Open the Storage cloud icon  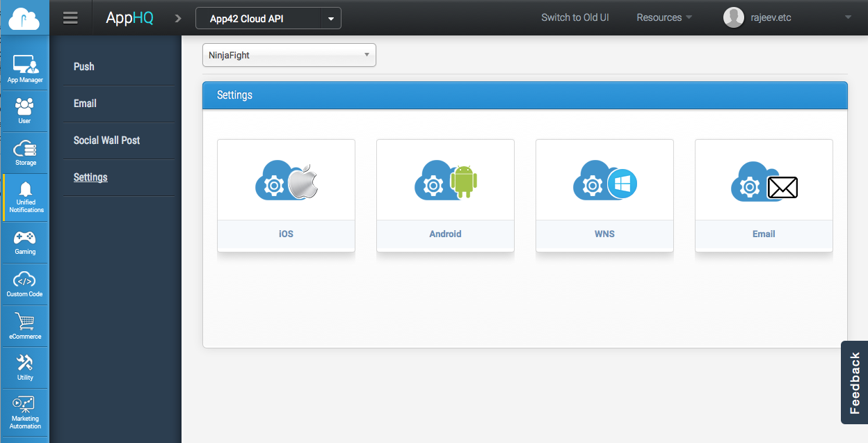(x=25, y=152)
